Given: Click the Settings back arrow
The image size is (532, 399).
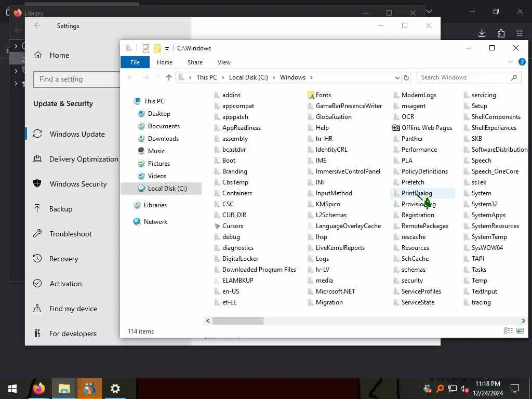Looking at the screenshot, I should 37,25.
